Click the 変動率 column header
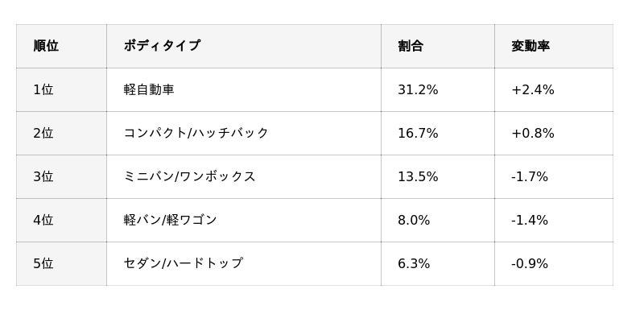The image size is (644, 310). [x=554, y=46]
